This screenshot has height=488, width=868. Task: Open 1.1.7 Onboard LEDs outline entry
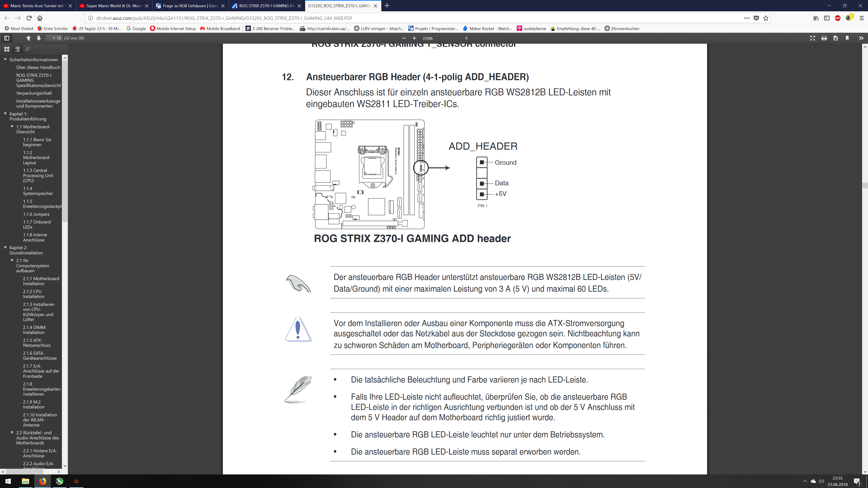[37, 224]
